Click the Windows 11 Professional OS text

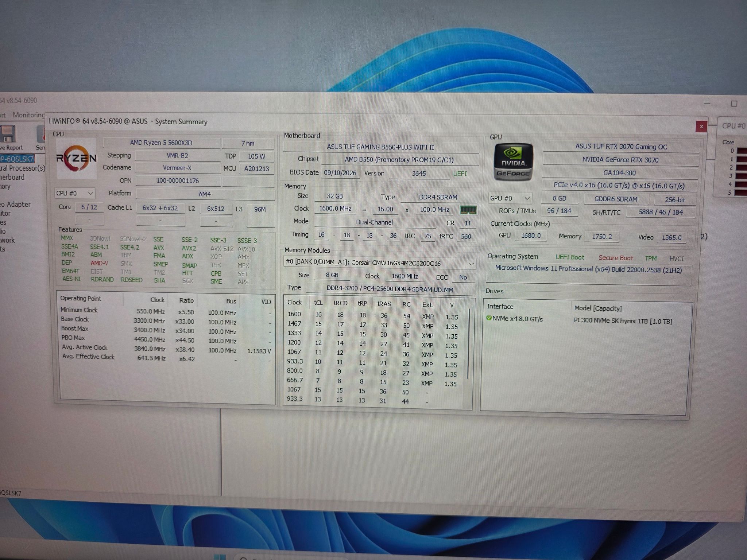pos(588,269)
